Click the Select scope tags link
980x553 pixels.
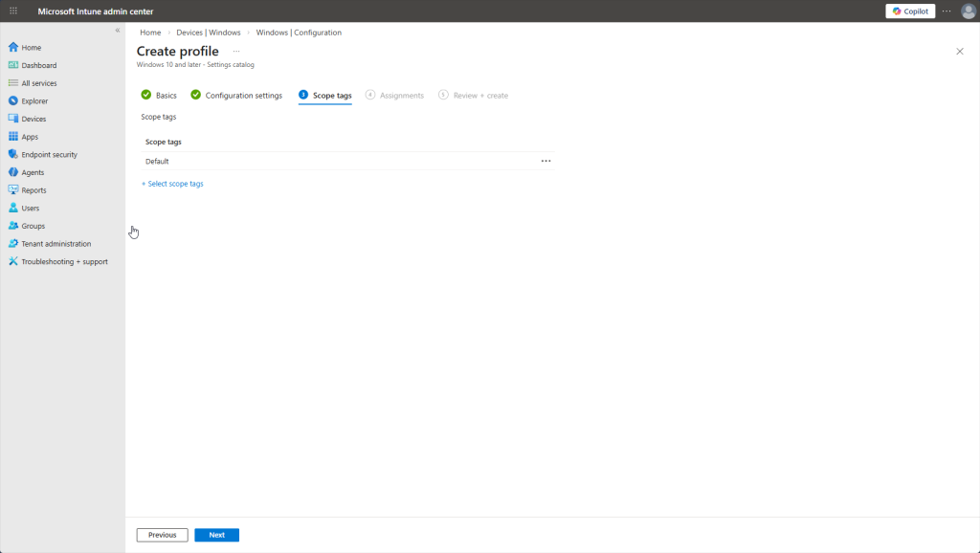pyautogui.click(x=172, y=184)
